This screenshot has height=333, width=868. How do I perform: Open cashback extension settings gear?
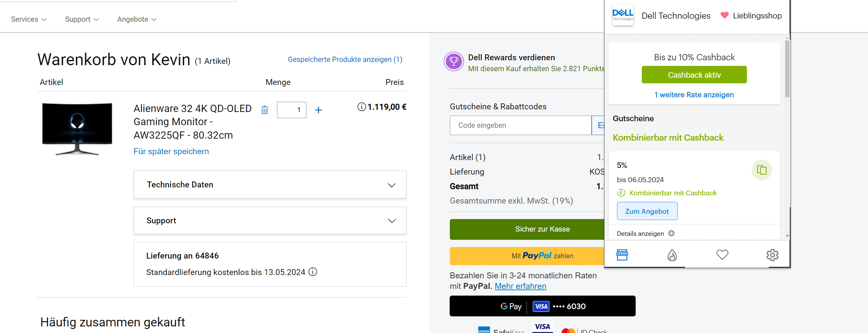772,255
